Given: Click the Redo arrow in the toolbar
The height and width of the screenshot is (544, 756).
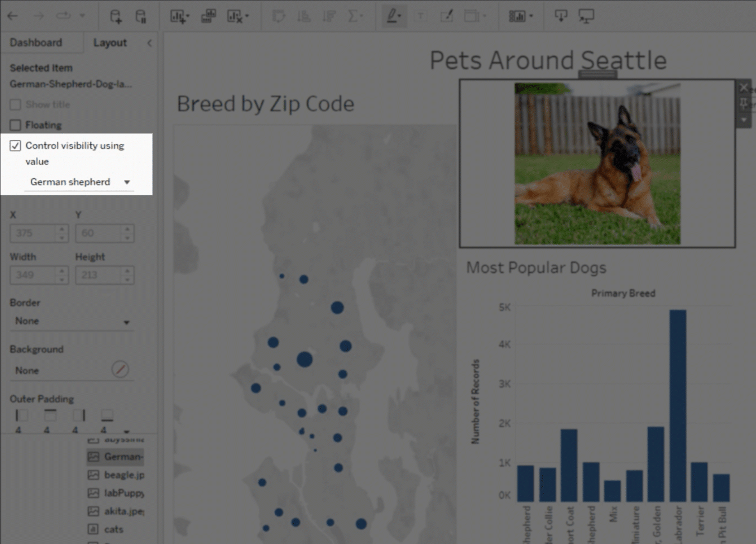Looking at the screenshot, I should pyautogui.click(x=38, y=16).
